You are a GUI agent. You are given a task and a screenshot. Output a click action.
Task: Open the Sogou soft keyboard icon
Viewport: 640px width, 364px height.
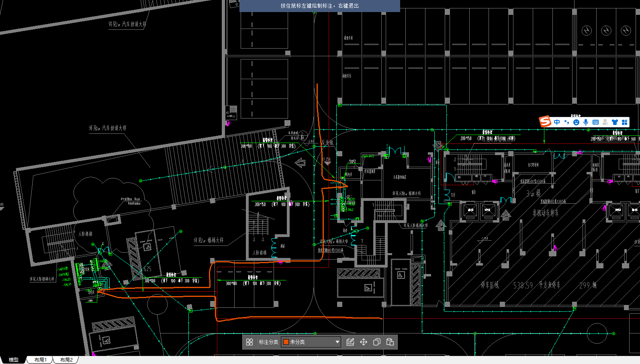click(x=595, y=122)
